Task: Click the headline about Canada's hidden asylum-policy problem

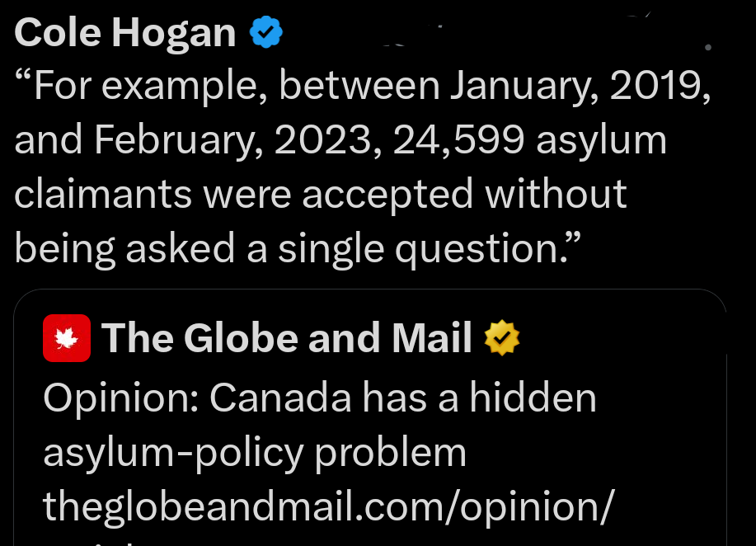Action: tap(320, 425)
